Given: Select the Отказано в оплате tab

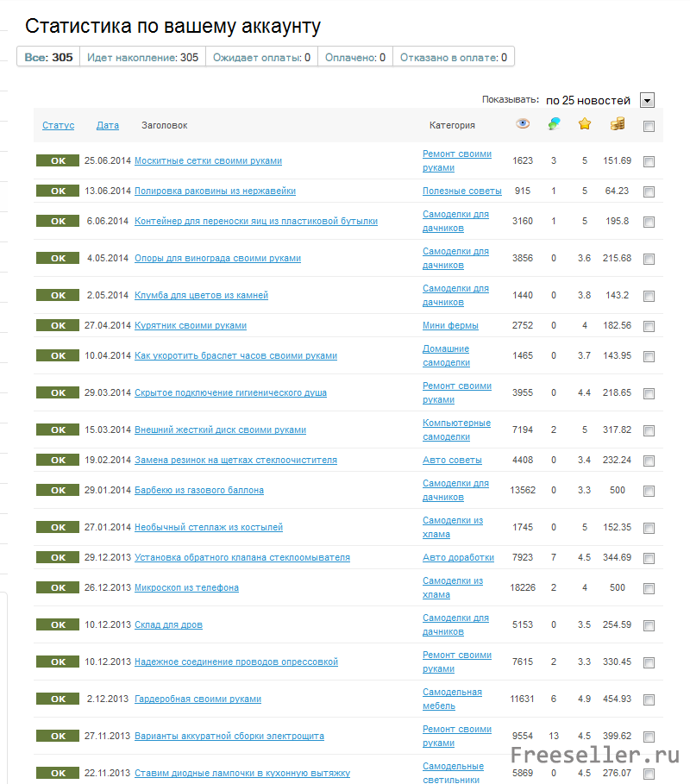Looking at the screenshot, I should coord(453,57).
